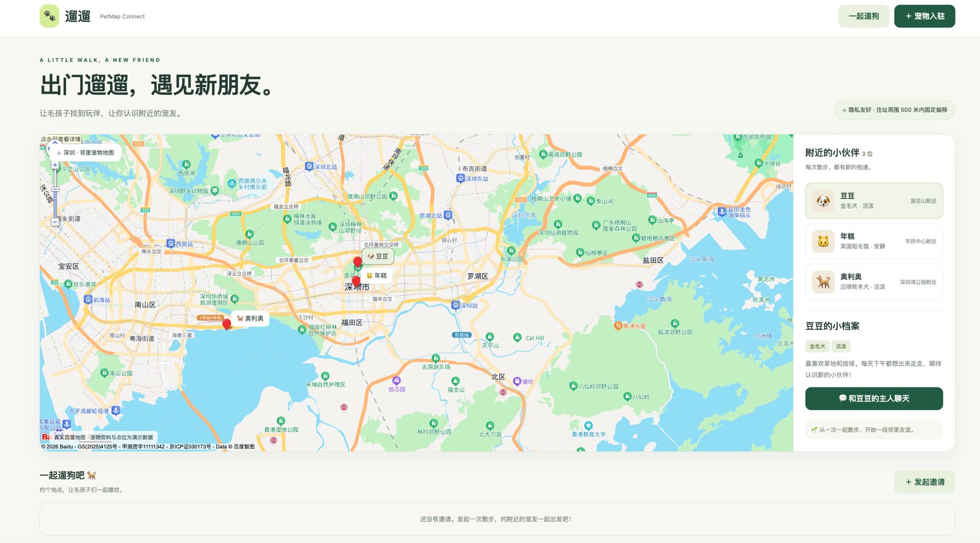Click the 还没有邀请 empty invitation message

496,519
